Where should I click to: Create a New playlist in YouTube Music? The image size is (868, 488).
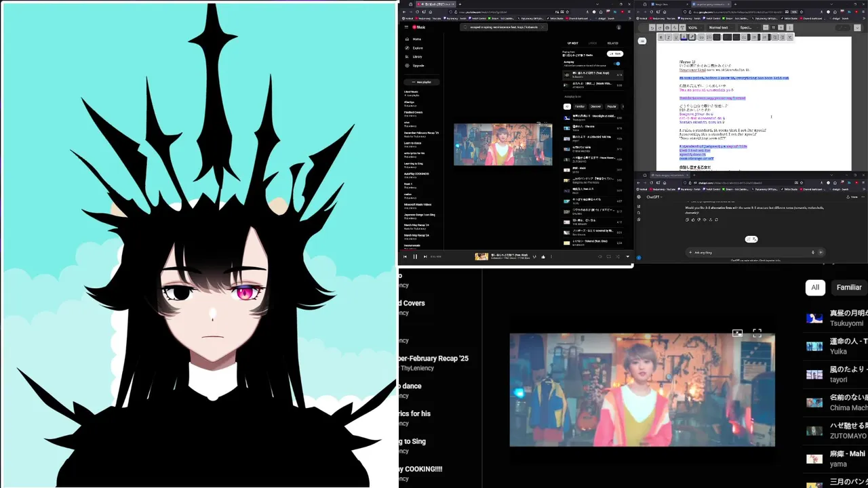click(421, 82)
